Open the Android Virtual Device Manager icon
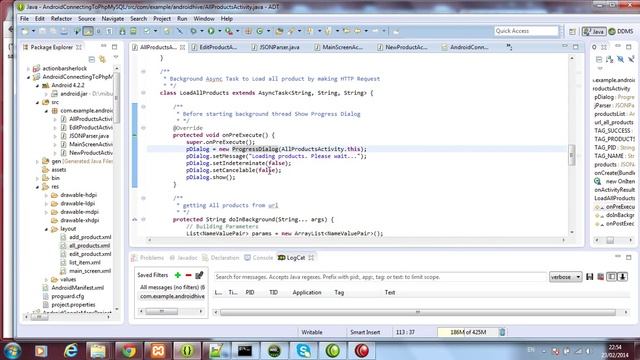The width and height of the screenshot is (640, 360). [133, 31]
